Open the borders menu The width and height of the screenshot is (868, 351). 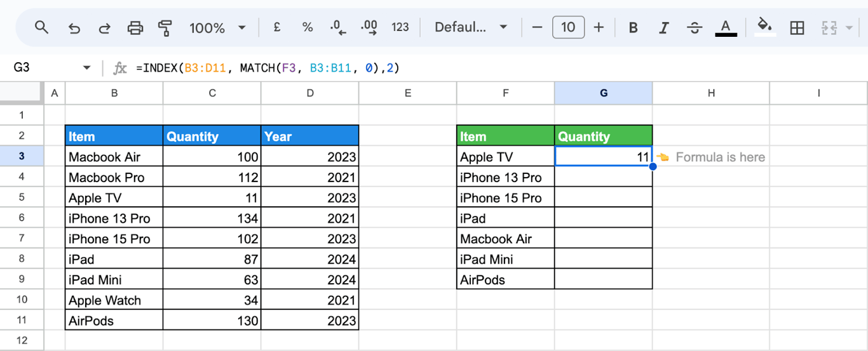[x=797, y=28]
